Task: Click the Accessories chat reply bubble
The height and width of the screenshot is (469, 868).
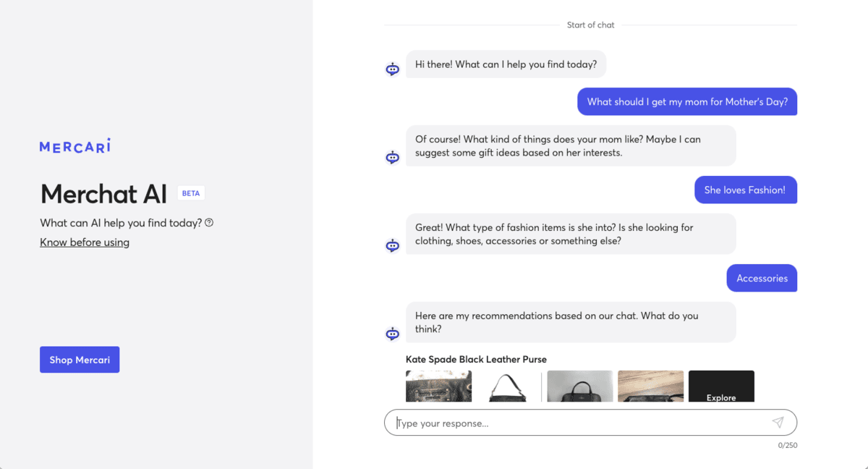Action: click(x=762, y=278)
